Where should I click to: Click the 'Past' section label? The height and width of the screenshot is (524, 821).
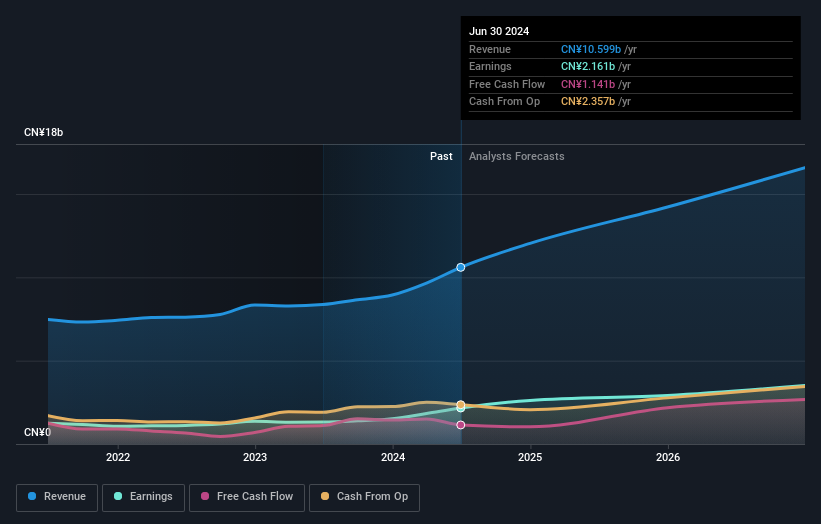pos(441,157)
